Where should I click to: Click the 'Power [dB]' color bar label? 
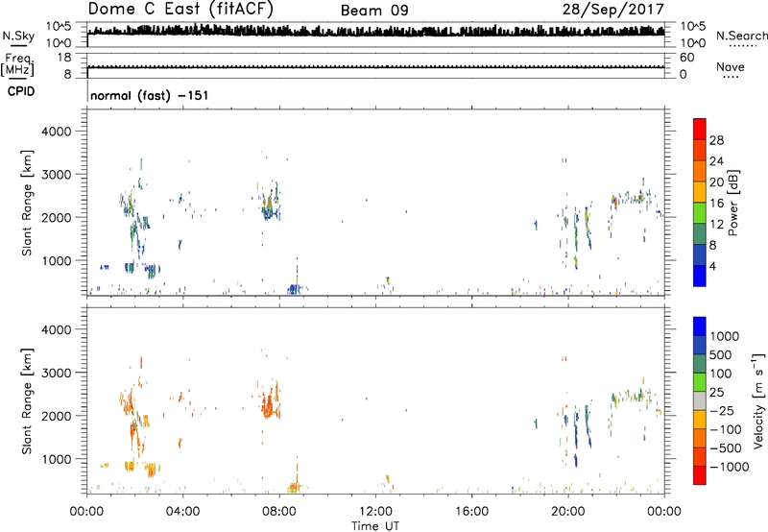pyautogui.click(x=732, y=203)
